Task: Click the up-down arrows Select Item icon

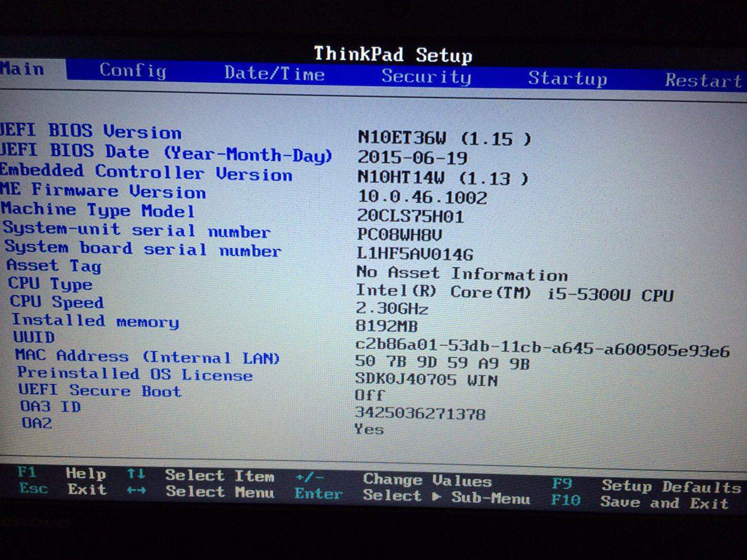Action: click(x=136, y=474)
